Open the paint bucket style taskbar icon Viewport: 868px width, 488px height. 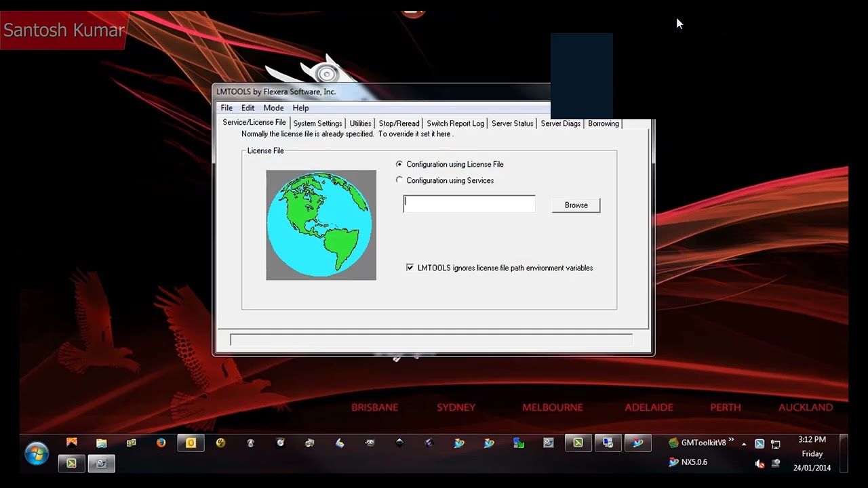pos(340,443)
